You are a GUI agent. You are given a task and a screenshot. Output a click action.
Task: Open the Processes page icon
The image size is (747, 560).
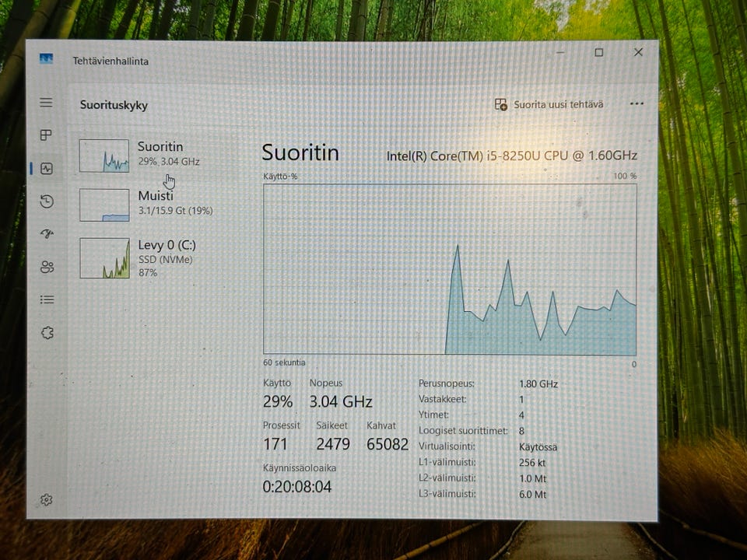point(46,135)
